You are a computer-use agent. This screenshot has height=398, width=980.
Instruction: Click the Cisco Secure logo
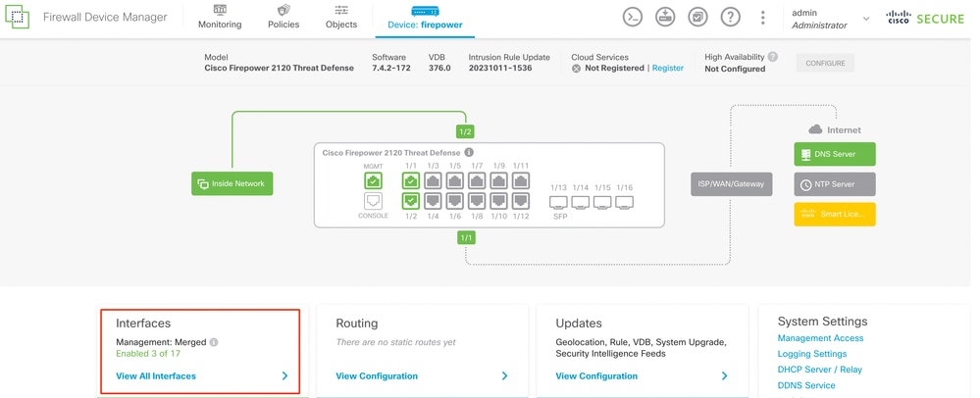click(926, 18)
